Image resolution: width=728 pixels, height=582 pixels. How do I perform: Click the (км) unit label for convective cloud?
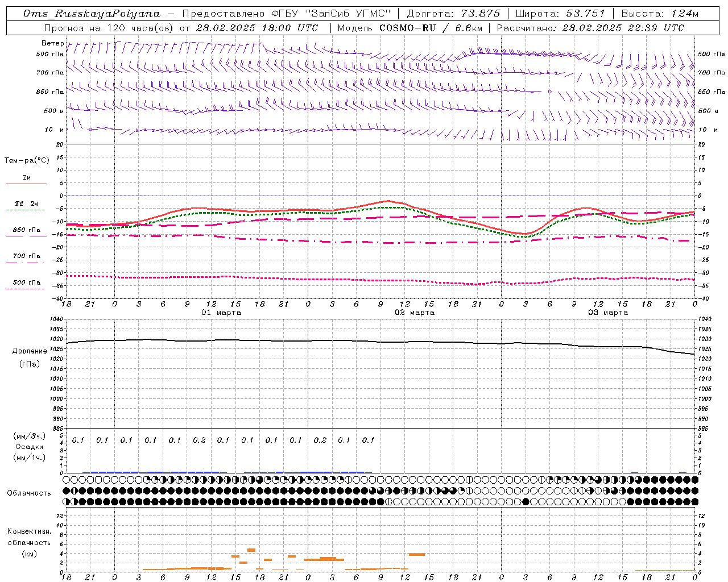(x=29, y=554)
